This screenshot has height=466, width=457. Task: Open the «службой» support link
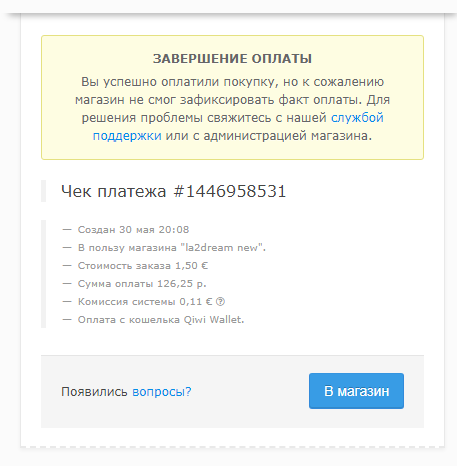[x=357, y=118]
